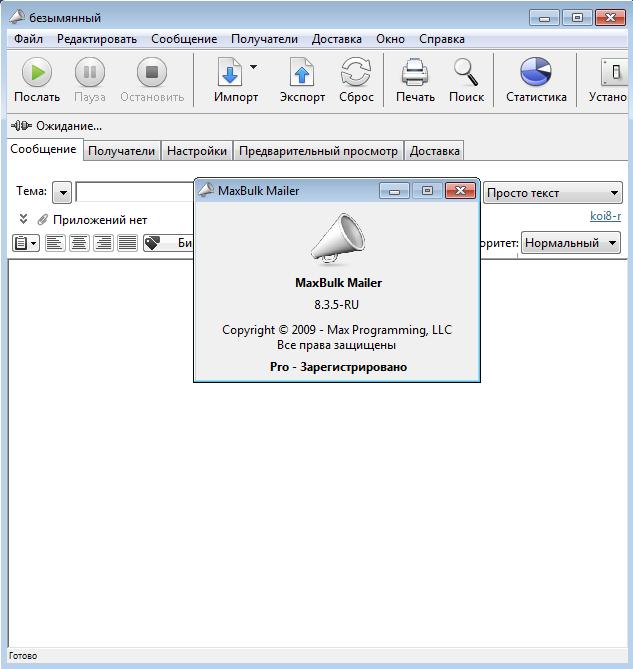Open the Нормальный priority dropdown
The width and height of the screenshot is (633, 669).
click(571, 243)
